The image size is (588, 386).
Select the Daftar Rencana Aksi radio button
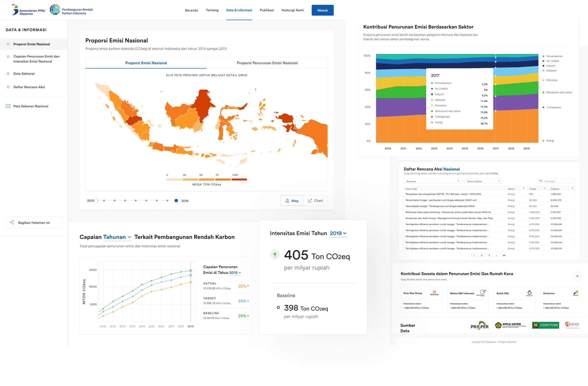coord(8,87)
